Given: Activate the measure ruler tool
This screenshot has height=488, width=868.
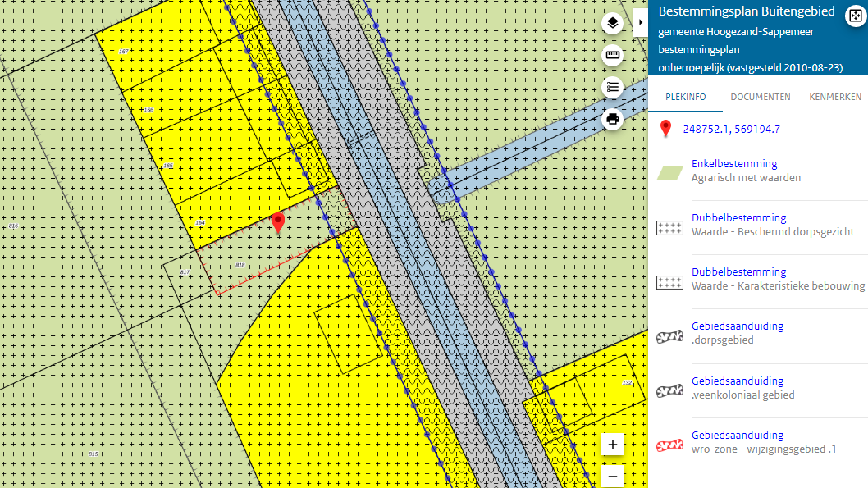Looking at the screenshot, I should pos(612,55).
